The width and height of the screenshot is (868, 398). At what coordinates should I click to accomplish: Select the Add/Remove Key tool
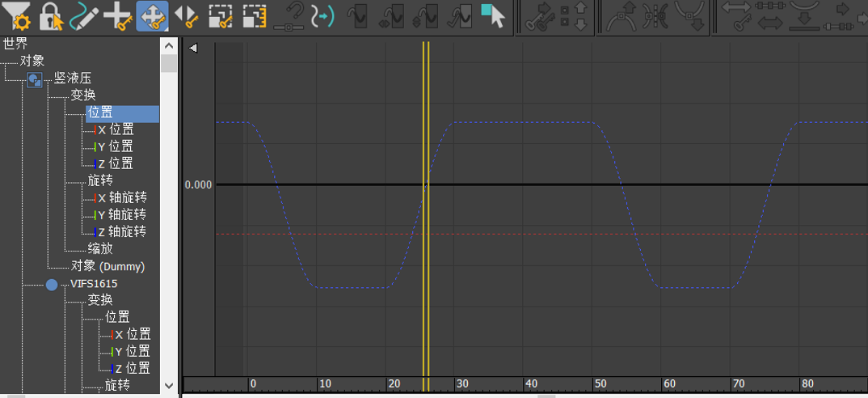(119, 16)
